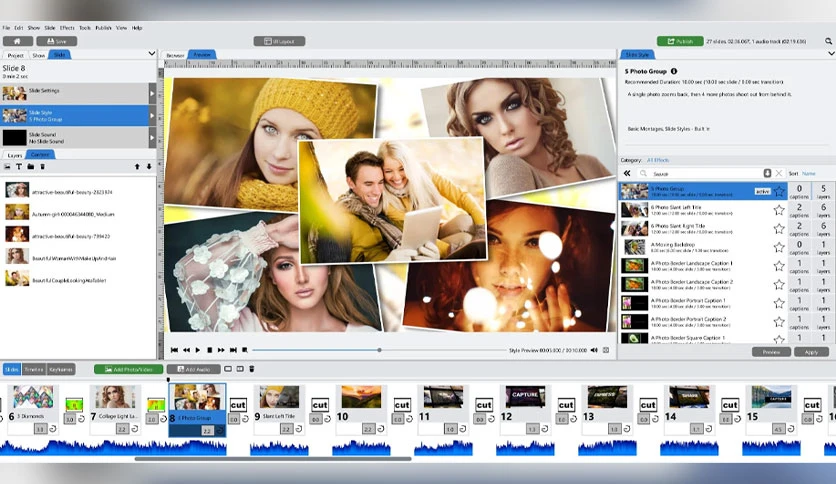Click the green Publish button
This screenshot has height=484, width=836.
680,41
